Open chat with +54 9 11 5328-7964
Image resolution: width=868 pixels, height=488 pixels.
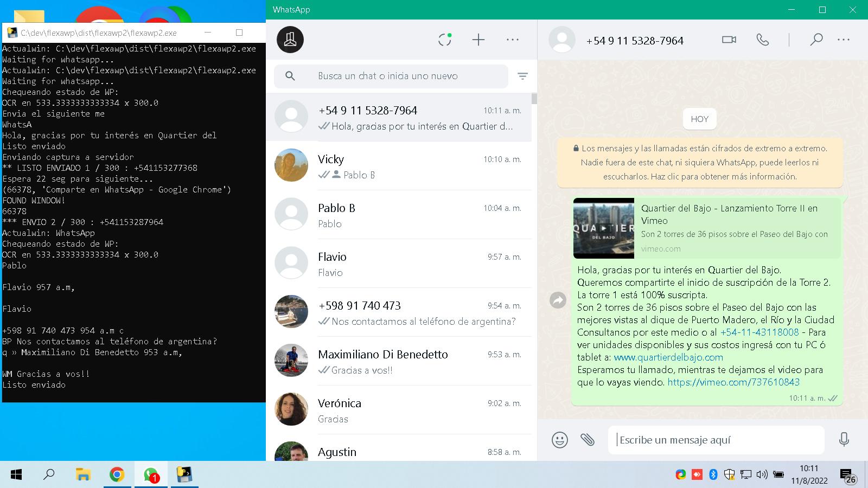pos(399,117)
